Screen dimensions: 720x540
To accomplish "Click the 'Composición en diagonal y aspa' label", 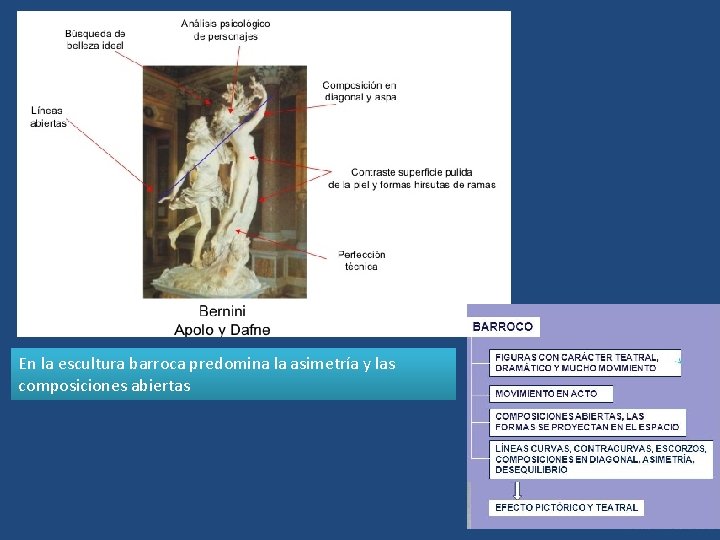I will tap(360, 91).
